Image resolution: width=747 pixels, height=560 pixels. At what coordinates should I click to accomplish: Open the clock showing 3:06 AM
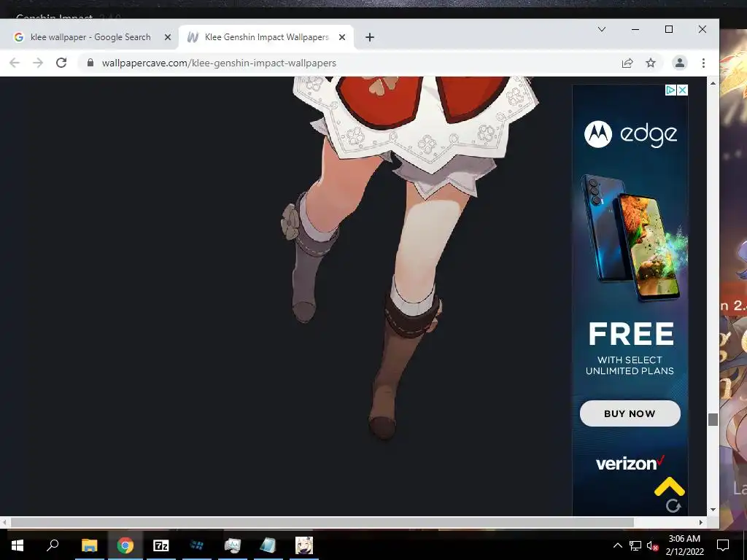coord(684,545)
